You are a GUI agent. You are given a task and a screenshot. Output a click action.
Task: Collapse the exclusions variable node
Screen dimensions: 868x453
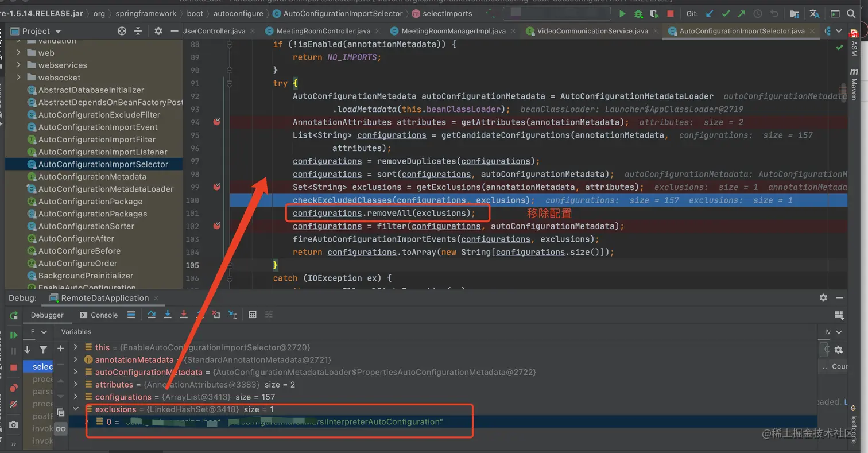click(x=75, y=409)
